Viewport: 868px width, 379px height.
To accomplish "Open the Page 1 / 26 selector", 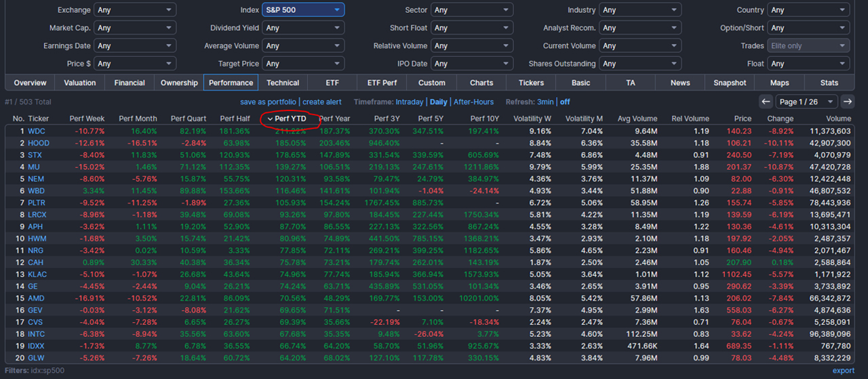I will tap(807, 102).
